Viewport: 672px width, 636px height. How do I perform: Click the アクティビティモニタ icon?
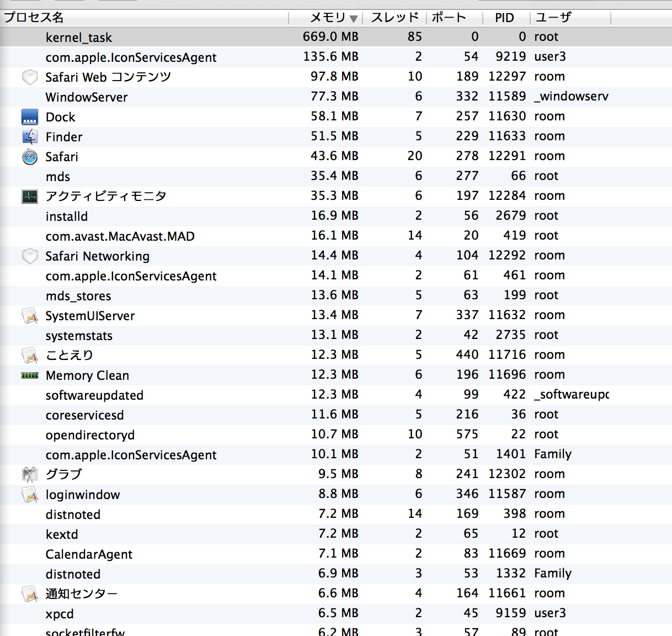tap(30, 197)
